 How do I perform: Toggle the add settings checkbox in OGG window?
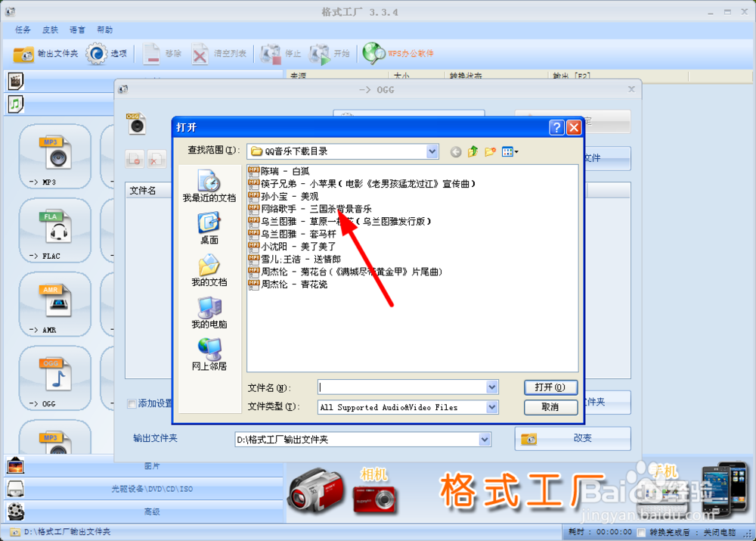[x=132, y=404]
